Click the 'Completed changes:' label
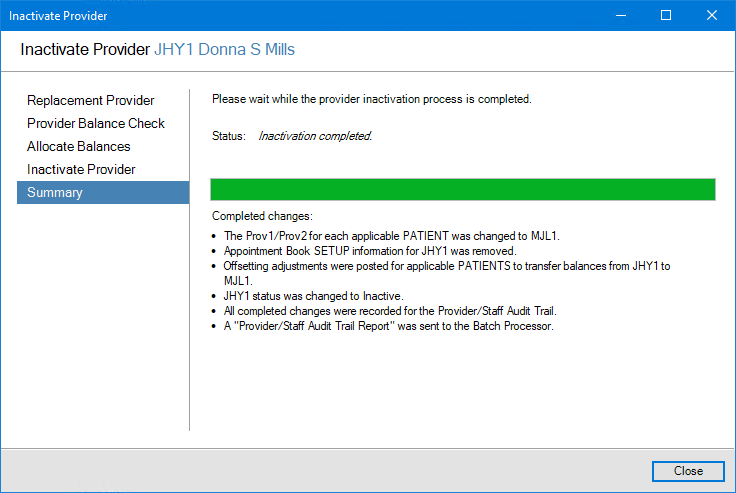The height and width of the screenshot is (493, 736). pos(263,216)
